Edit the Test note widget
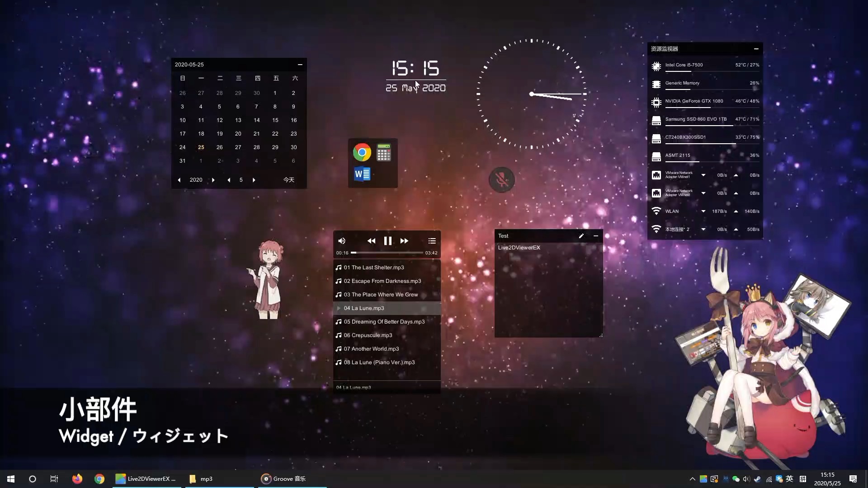Viewport: 868px width, 488px height. coord(581,236)
